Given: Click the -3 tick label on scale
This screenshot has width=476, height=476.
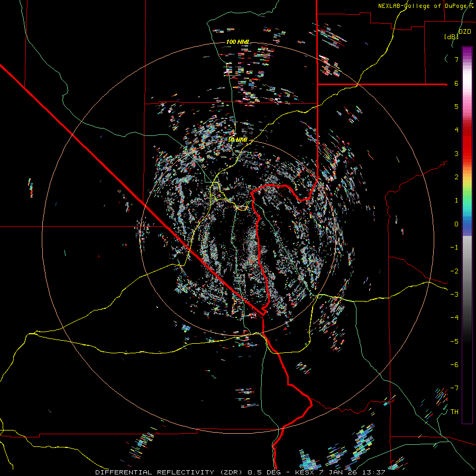Looking at the screenshot, I should coord(454,295).
